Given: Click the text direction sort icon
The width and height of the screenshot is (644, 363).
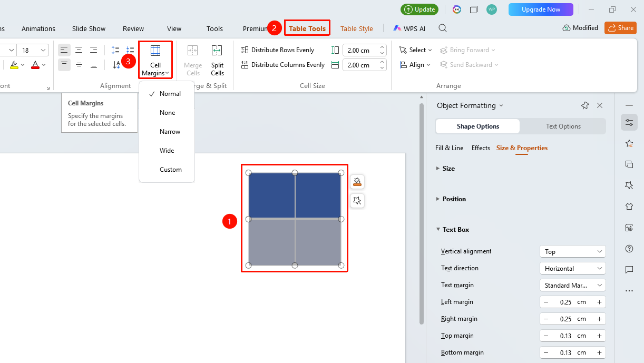Looking at the screenshot, I should coord(116,65).
